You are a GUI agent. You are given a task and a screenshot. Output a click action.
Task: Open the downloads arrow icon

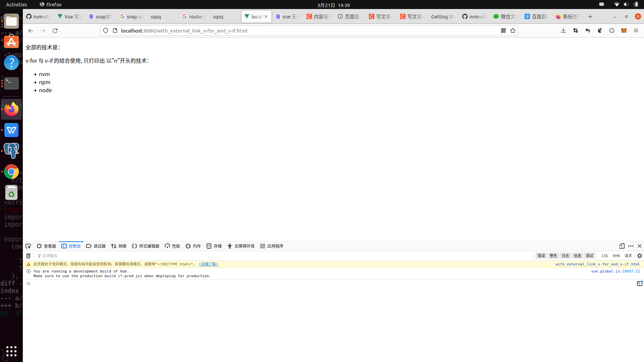coord(563,31)
